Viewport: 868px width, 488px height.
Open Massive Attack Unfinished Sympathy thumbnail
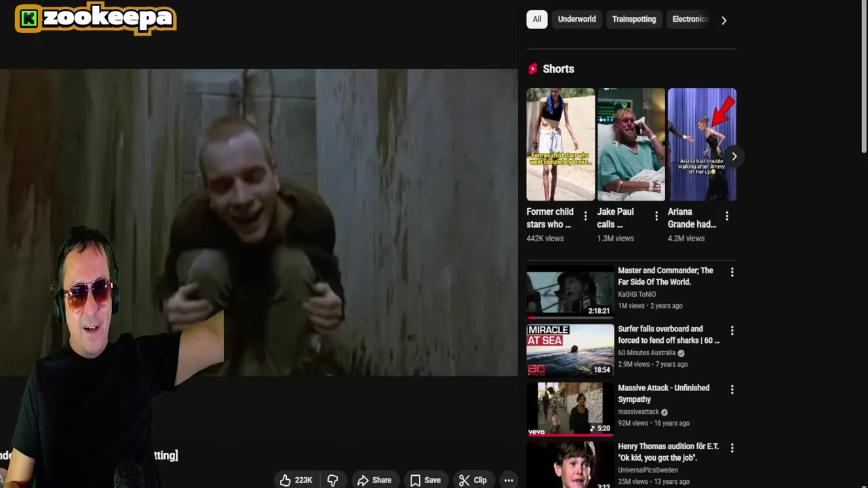(x=570, y=409)
